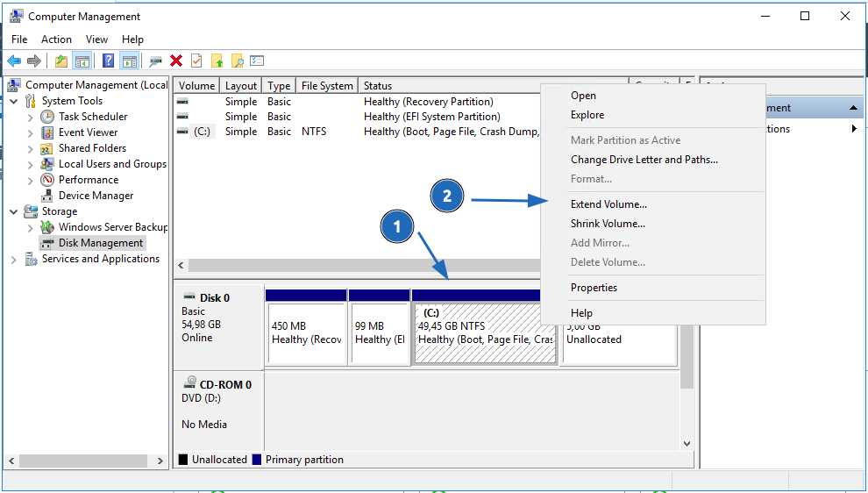The image size is (868, 493).
Task: Expand Services and Applications node
Action: (x=13, y=259)
